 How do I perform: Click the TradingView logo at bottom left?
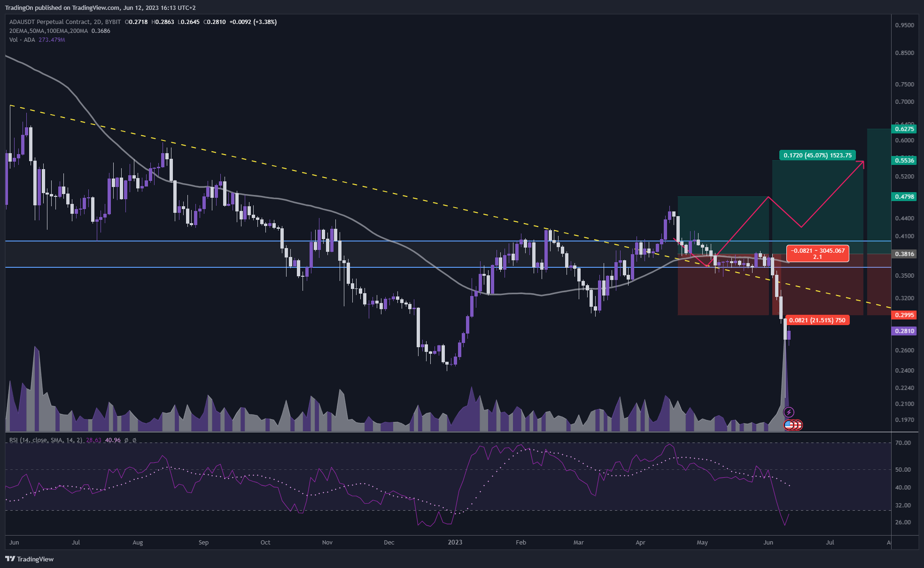[29, 559]
